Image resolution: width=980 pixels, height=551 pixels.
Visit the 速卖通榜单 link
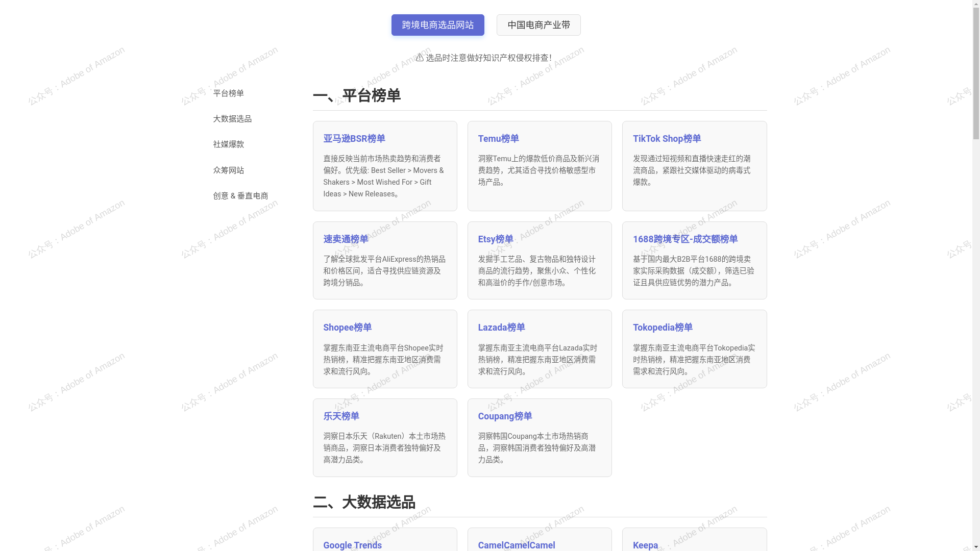(346, 239)
